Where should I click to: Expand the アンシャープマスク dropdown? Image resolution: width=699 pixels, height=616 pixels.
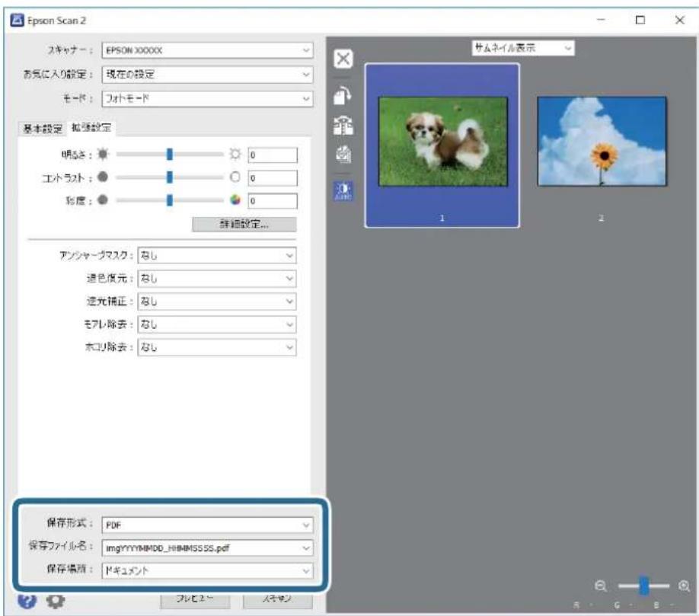pos(217,255)
